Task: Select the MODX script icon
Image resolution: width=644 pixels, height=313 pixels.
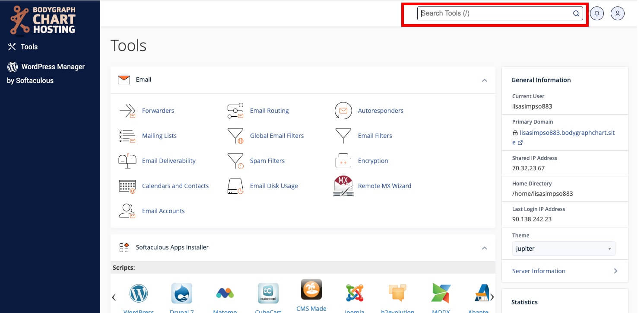Action: pyautogui.click(x=441, y=294)
